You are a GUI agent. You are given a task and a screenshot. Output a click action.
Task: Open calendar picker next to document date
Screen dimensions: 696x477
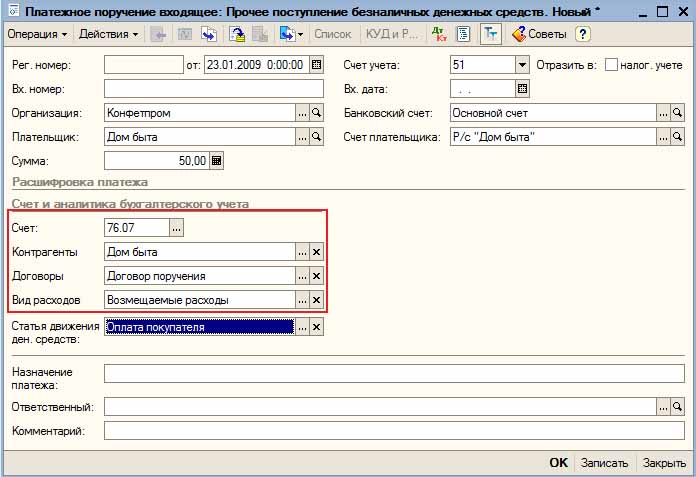[317, 65]
